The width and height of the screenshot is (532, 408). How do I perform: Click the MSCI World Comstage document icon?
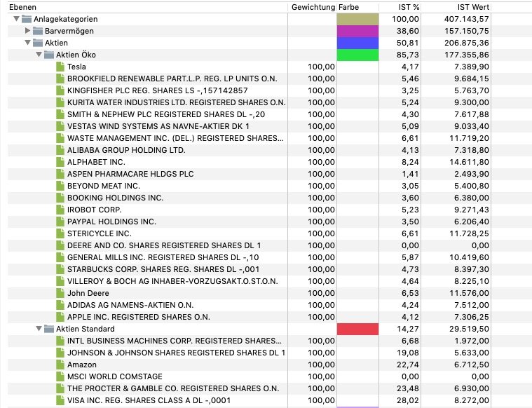pyautogui.click(x=60, y=376)
